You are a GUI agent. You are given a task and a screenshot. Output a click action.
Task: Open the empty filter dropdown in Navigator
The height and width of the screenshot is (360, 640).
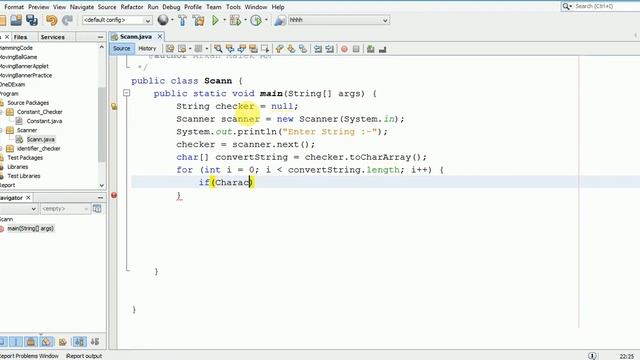point(86,209)
